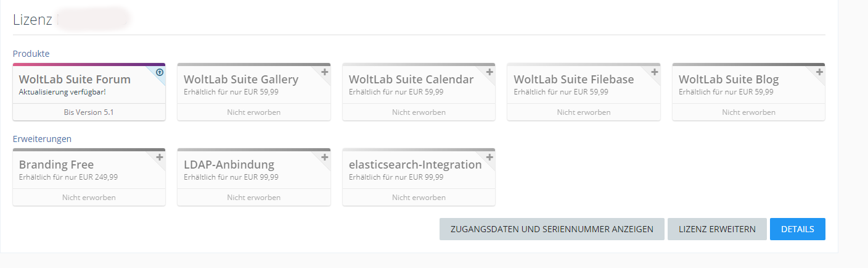The image size is (868, 268).
Task: Open the WoltLab Suite Forum product title
Action: [75, 80]
